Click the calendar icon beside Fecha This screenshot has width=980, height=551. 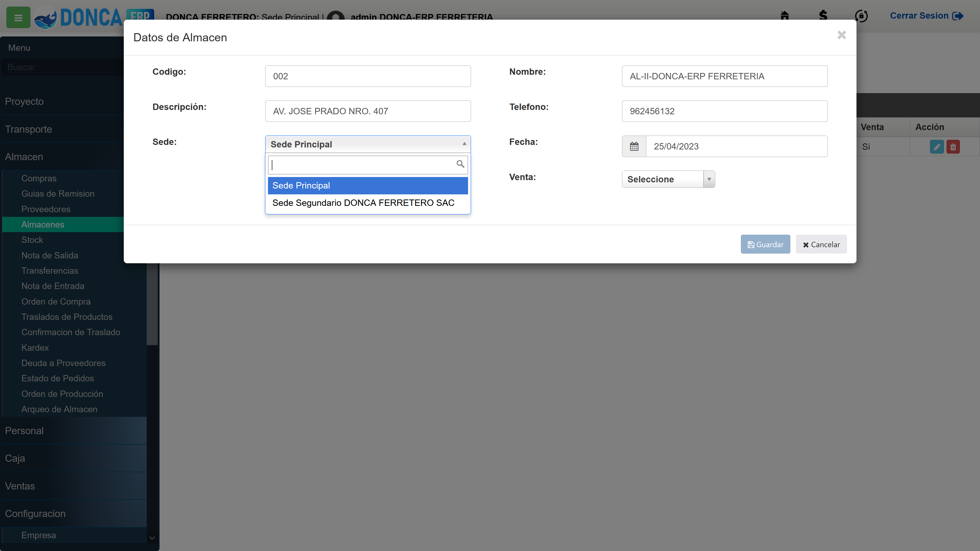(634, 146)
